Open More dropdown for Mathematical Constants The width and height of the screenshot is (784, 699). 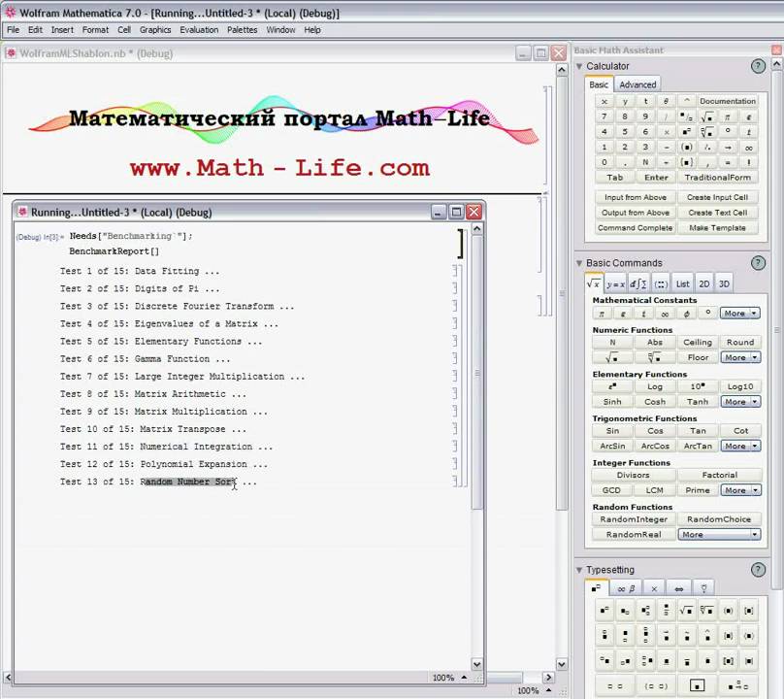point(740,314)
